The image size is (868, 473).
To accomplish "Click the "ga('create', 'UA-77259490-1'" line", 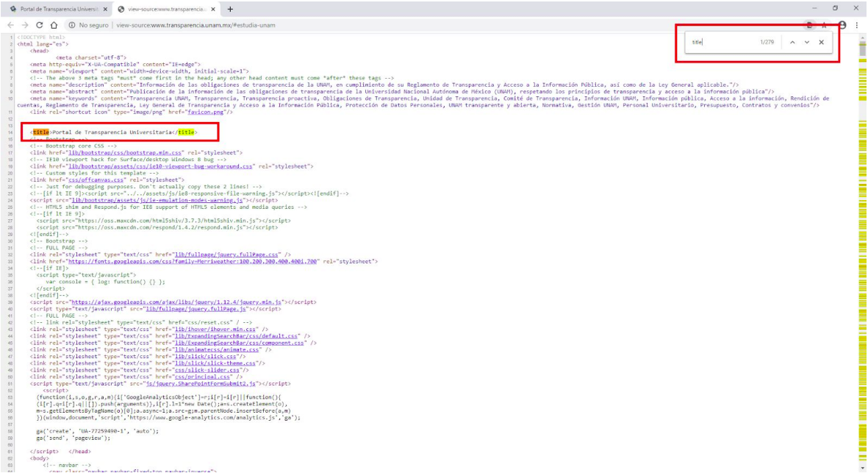I will pos(98,431).
